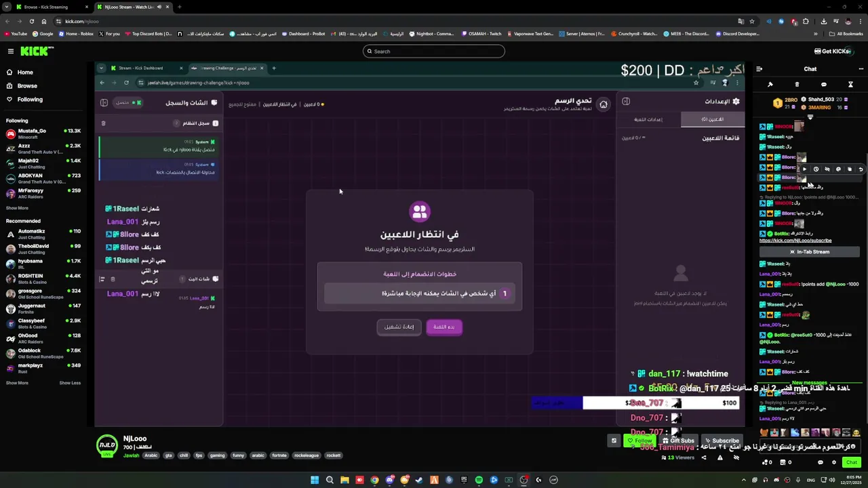
Task: Click the In-Tab Stream button
Action: tap(810, 251)
